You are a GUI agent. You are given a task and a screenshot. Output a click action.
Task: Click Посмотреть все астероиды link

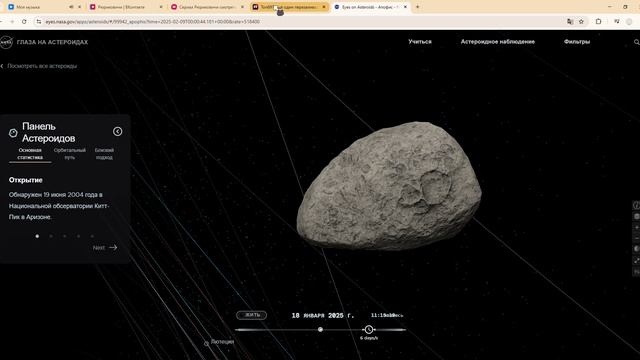pyautogui.click(x=42, y=66)
